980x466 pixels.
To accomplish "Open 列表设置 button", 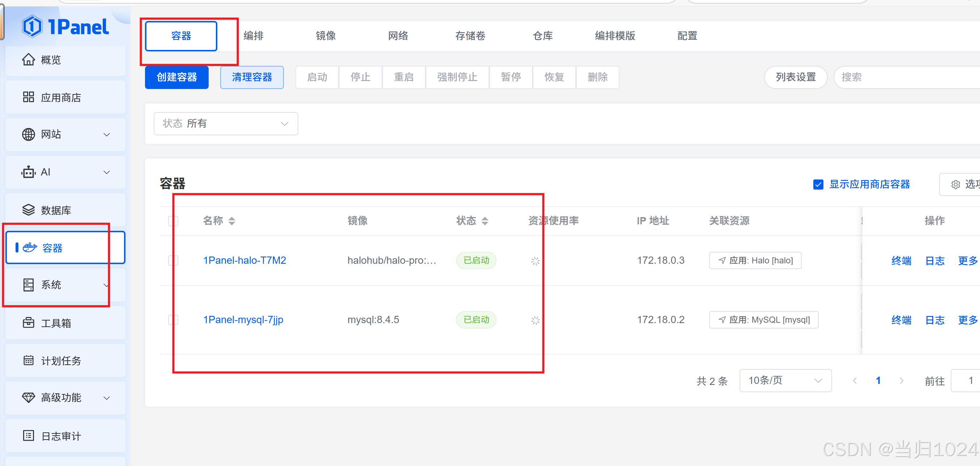I will (796, 77).
